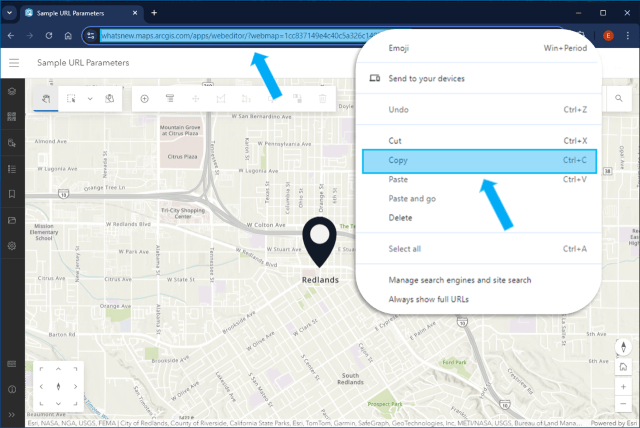Open the Layers panel icon in the sidebar
640x428 pixels.
pos(12,91)
